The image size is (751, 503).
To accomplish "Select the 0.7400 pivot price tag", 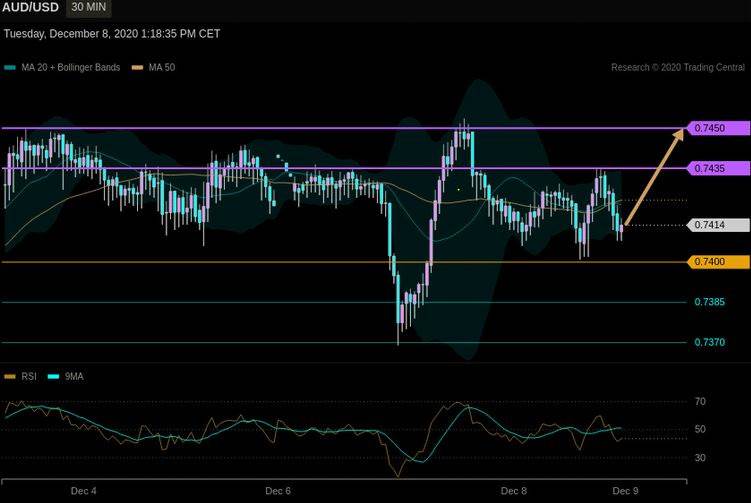I will click(718, 262).
